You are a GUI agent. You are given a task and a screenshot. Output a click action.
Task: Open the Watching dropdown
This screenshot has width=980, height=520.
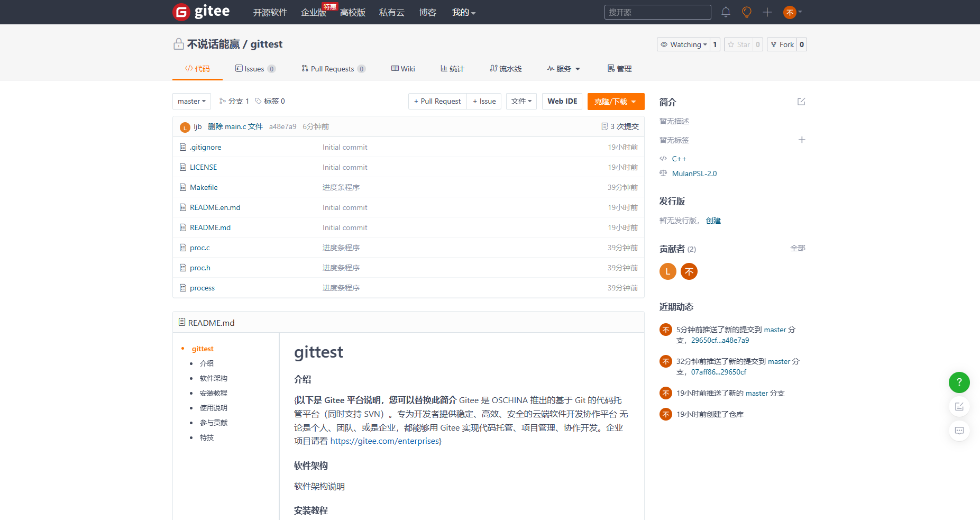[683, 44]
